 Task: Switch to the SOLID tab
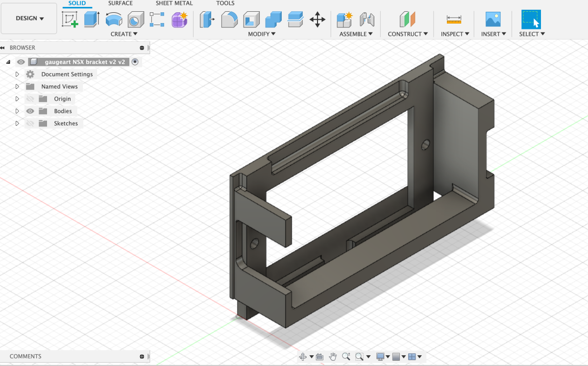[x=77, y=3]
